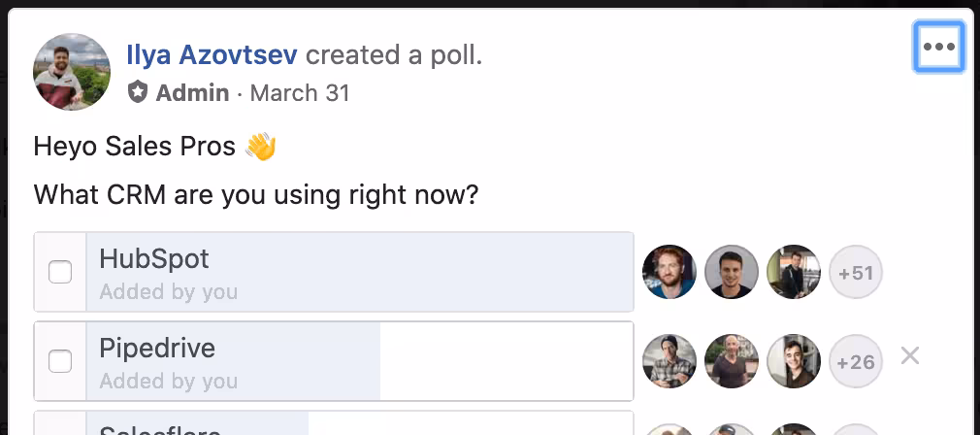Viewport: 980px width, 435px height.
Task: Open the middle HubSpot voter's avatar
Action: pyautogui.click(x=732, y=272)
